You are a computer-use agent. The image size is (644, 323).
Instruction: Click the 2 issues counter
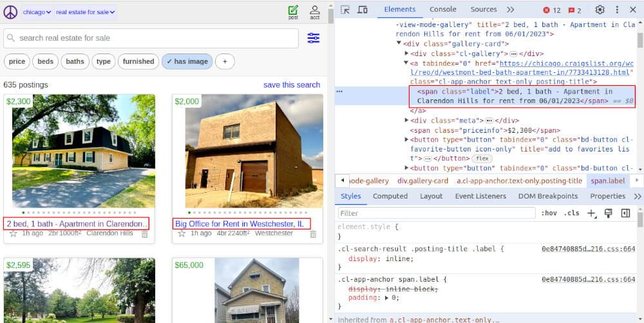574,10
